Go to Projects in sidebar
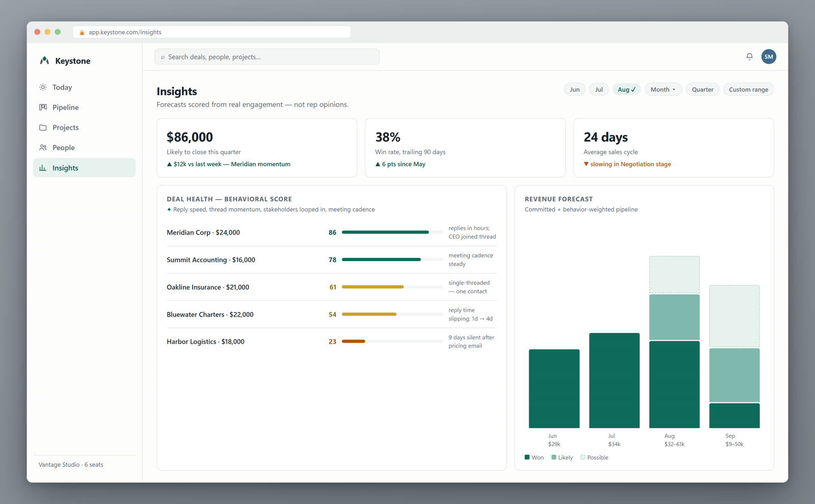The width and height of the screenshot is (815, 504). pyautogui.click(x=85, y=127)
